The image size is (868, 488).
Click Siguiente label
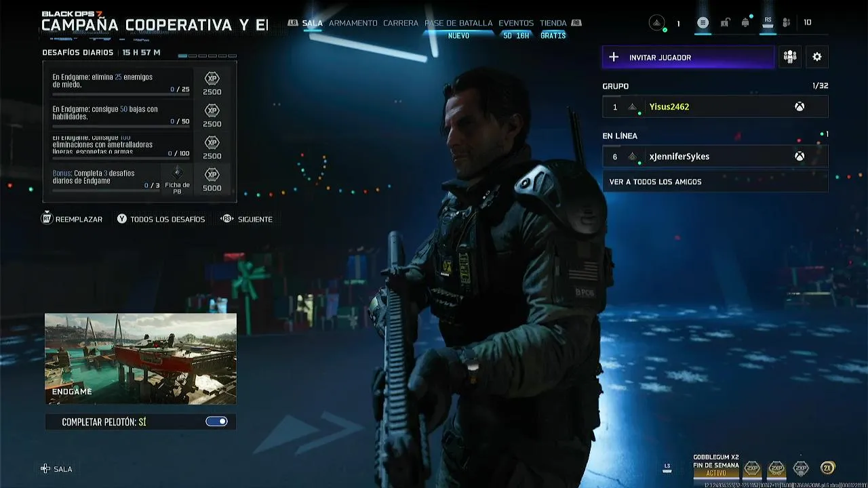click(255, 220)
